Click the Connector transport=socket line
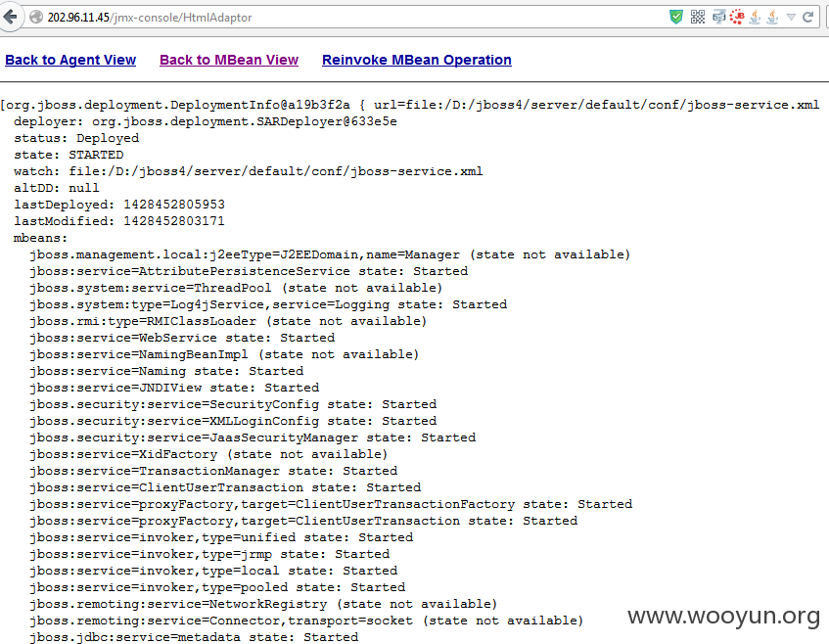 coord(306,621)
